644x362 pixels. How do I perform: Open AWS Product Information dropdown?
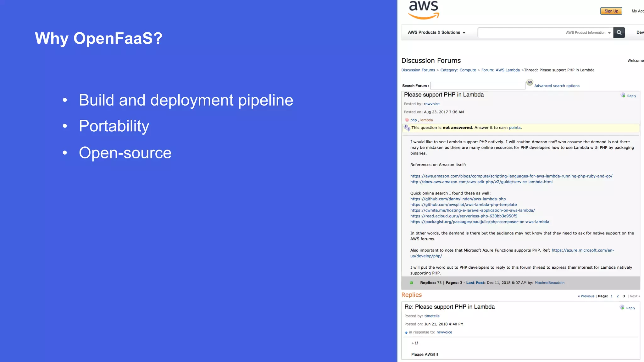tap(588, 33)
